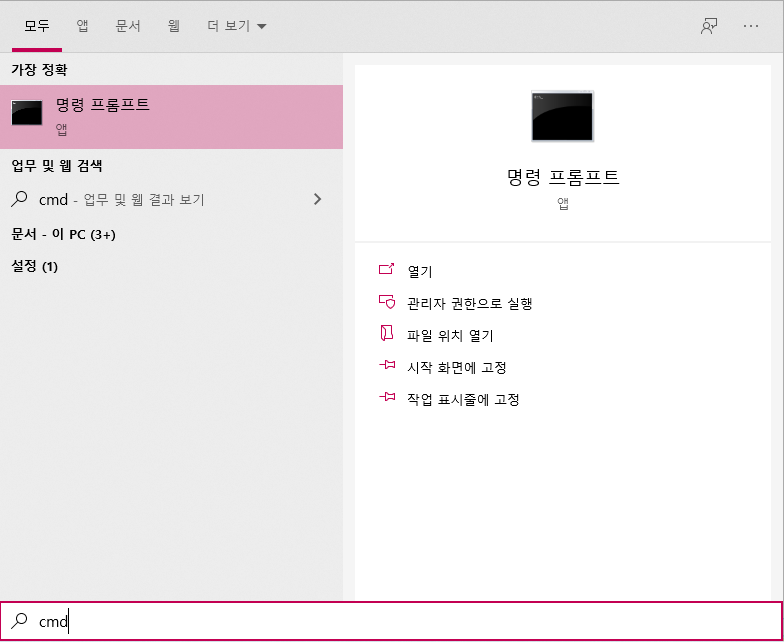
Task: Choose 관리자 권한으로 실행
Action: pyautogui.click(x=470, y=304)
